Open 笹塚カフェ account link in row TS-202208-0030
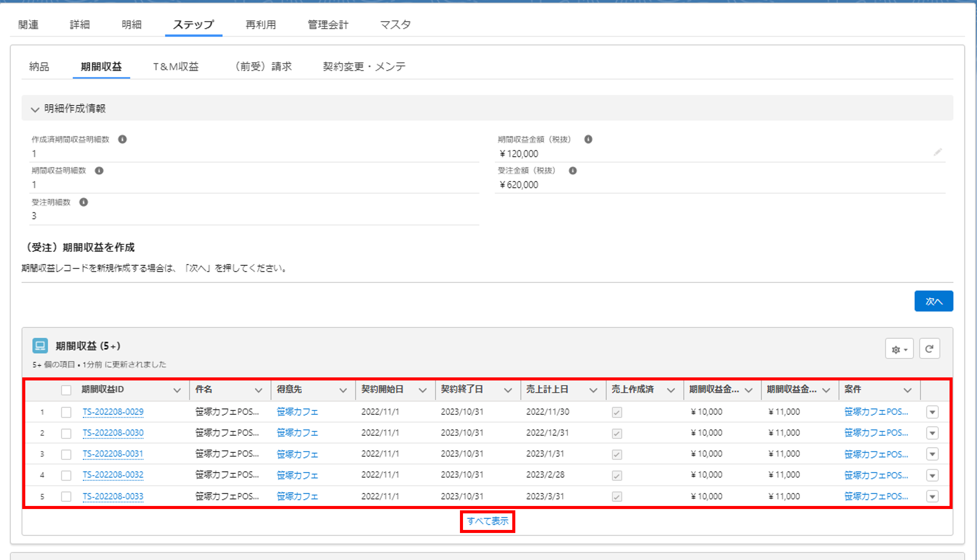977x560 pixels. [x=297, y=433]
